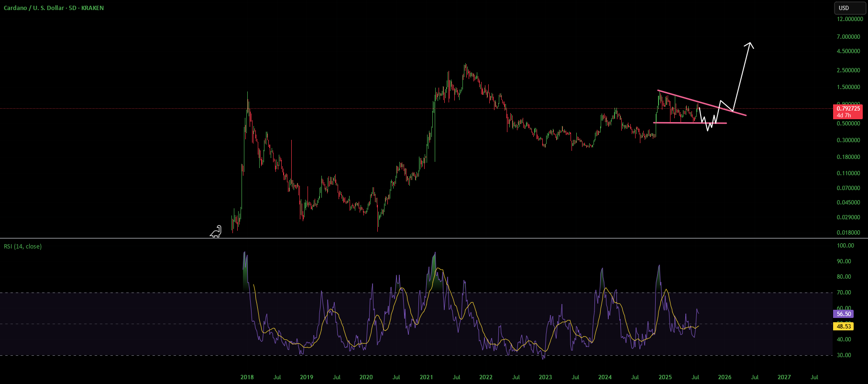
Task: Click the 70.00 RSI scale label
Action: pos(844,293)
